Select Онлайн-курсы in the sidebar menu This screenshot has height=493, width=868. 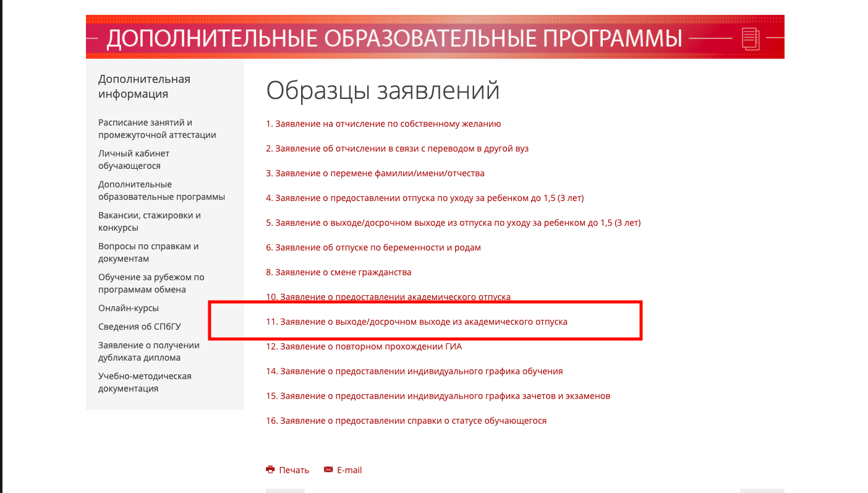pos(128,308)
